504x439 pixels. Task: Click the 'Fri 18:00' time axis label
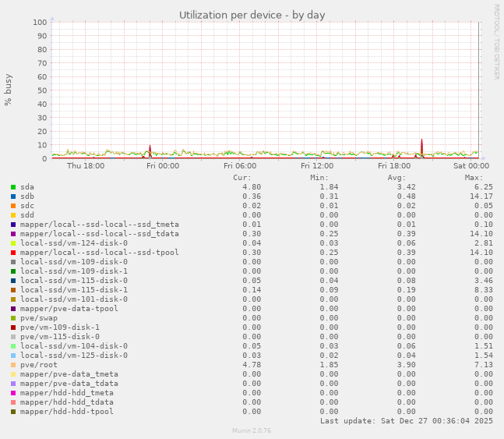[394, 166]
